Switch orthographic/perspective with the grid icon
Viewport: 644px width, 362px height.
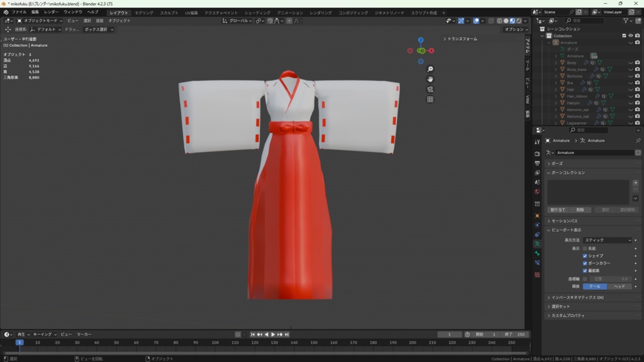(430, 99)
